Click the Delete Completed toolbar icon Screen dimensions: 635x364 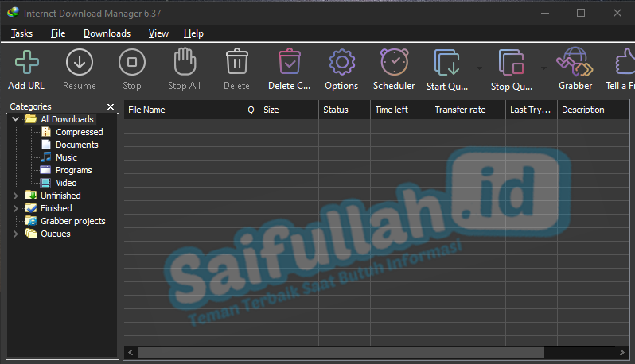point(290,61)
